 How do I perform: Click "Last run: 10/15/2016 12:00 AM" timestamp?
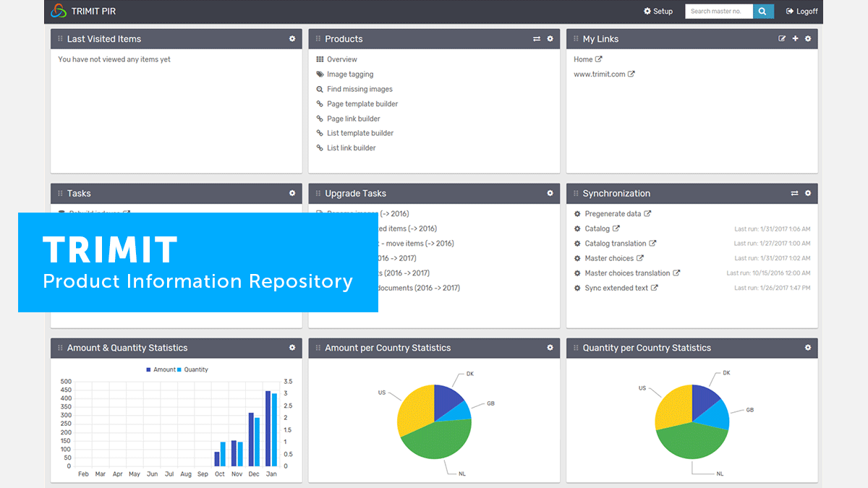click(769, 273)
